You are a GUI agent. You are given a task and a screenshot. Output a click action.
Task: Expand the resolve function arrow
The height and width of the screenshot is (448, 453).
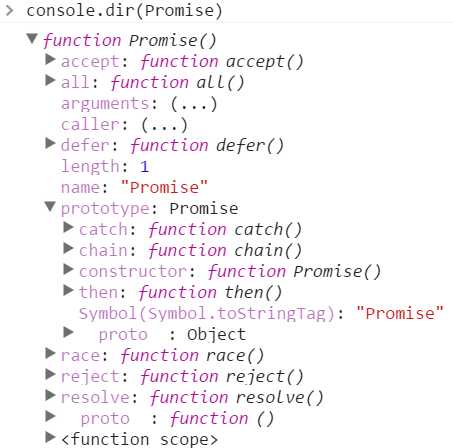tap(50, 395)
